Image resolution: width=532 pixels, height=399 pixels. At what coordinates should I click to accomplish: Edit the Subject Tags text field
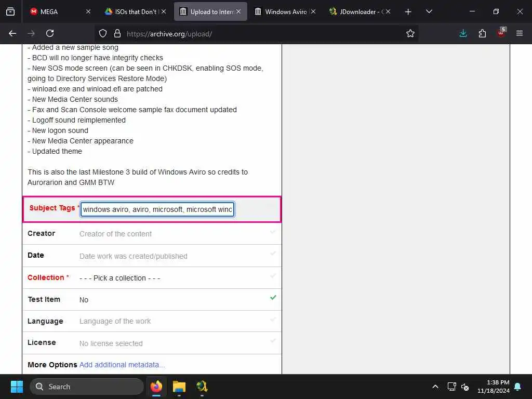(157, 209)
